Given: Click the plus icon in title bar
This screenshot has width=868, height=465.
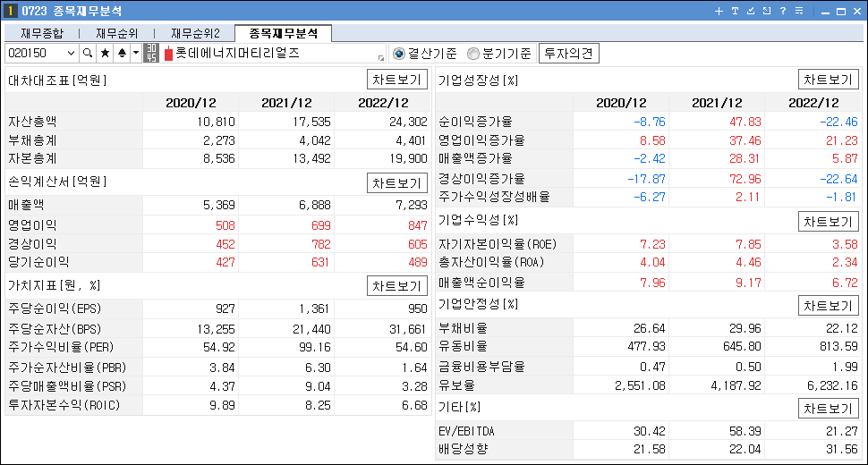Looking at the screenshot, I should click(719, 11).
